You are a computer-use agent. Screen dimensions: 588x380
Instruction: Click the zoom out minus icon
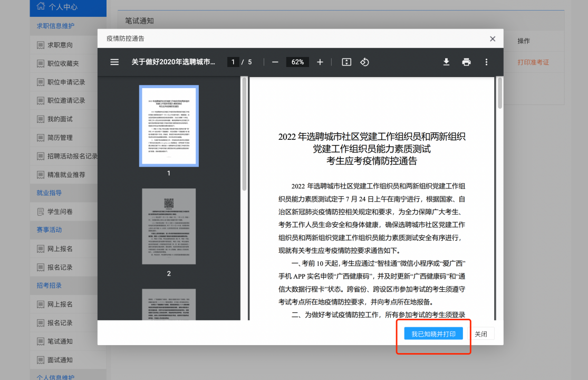tap(275, 62)
